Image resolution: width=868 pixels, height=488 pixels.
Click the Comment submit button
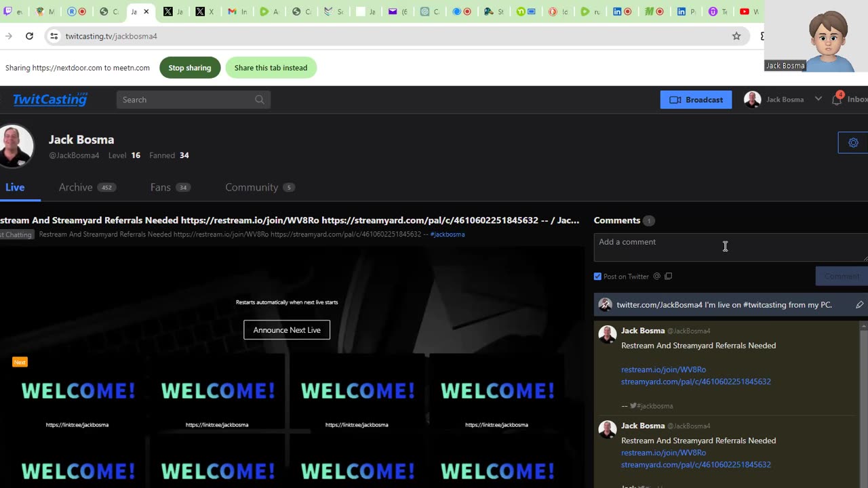click(842, 276)
